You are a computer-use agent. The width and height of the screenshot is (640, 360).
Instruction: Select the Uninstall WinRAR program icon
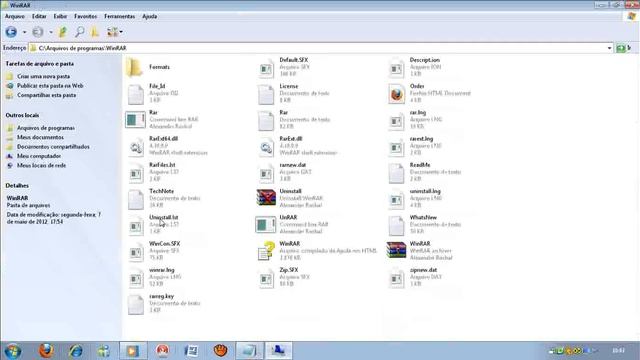pyautogui.click(x=266, y=198)
